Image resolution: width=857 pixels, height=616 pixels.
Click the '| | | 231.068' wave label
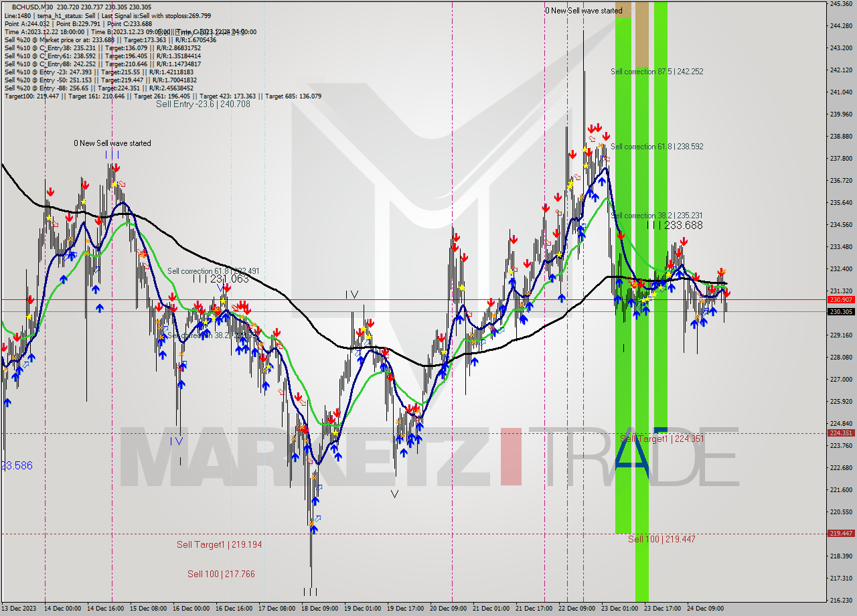click(220, 279)
